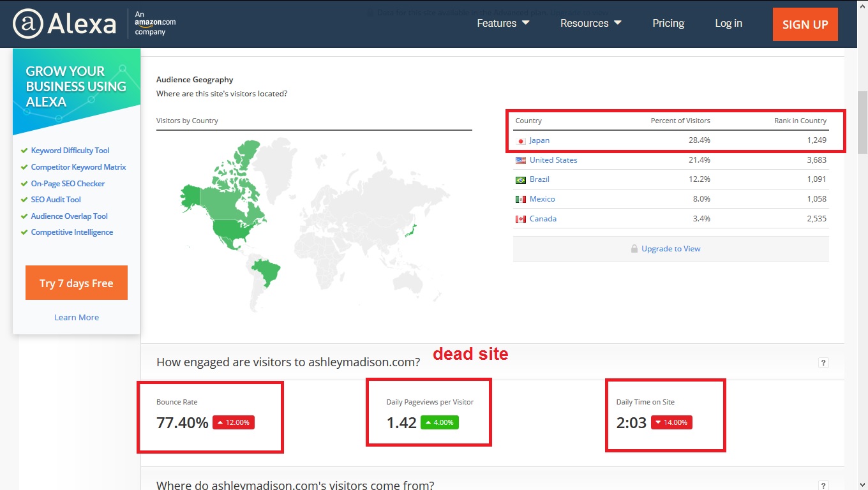
Task: Click the Try 7 days Free button
Action: tap(77, 283)
